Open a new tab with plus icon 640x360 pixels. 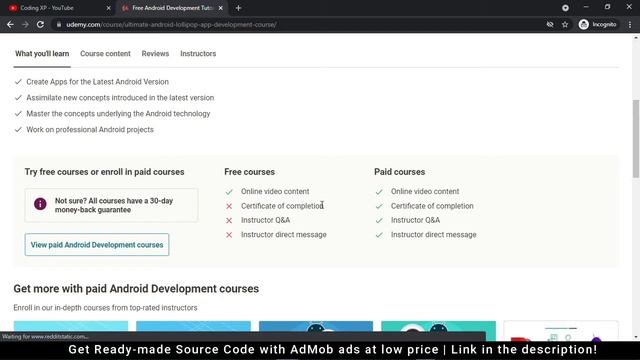point(238,8)
